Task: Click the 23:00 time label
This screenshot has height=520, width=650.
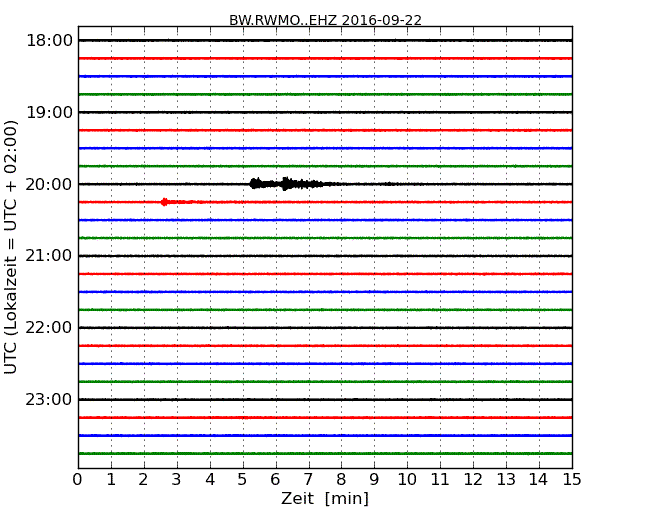Action: pos(49,399)
